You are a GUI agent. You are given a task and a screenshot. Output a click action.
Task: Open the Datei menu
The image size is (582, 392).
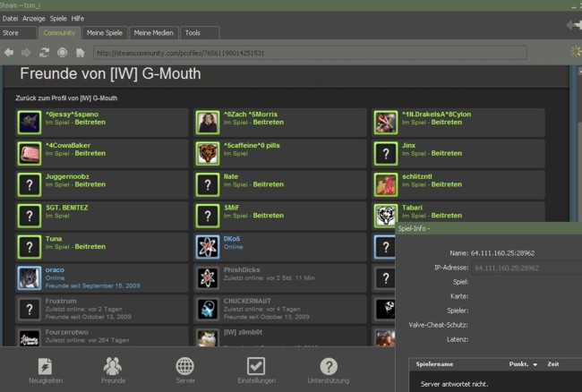coord(10,18)
